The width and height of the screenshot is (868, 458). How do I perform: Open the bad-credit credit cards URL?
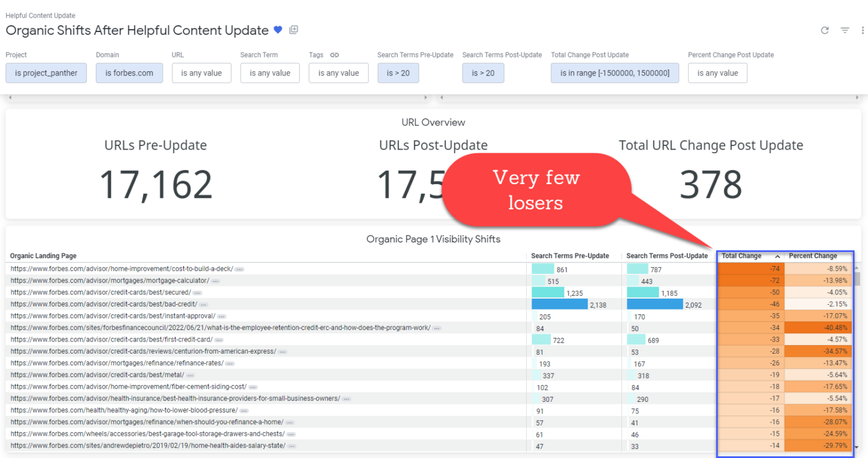[104, 304]
